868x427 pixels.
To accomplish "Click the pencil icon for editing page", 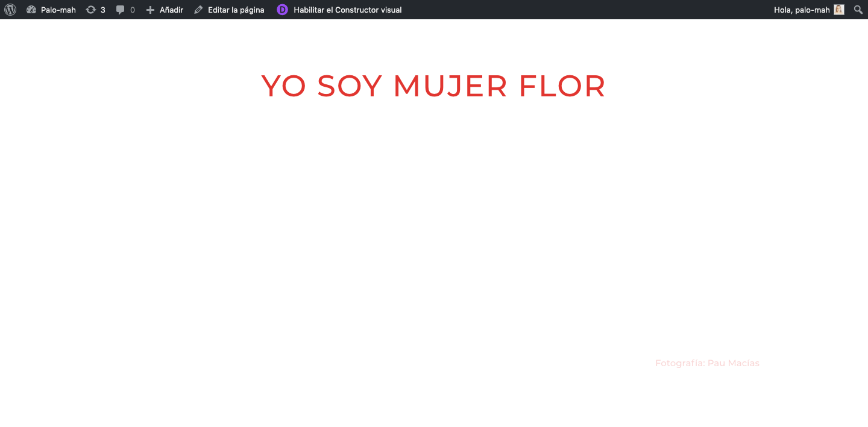I will coord(198,10).
